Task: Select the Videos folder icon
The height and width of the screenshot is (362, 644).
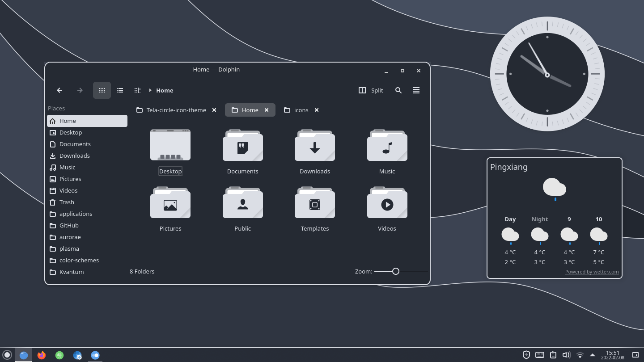Action: (387, 202)
